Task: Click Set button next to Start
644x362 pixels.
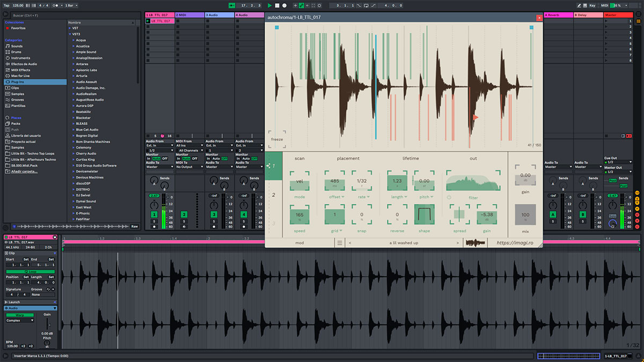Action: pyautogui.click(x=25, y=259)
